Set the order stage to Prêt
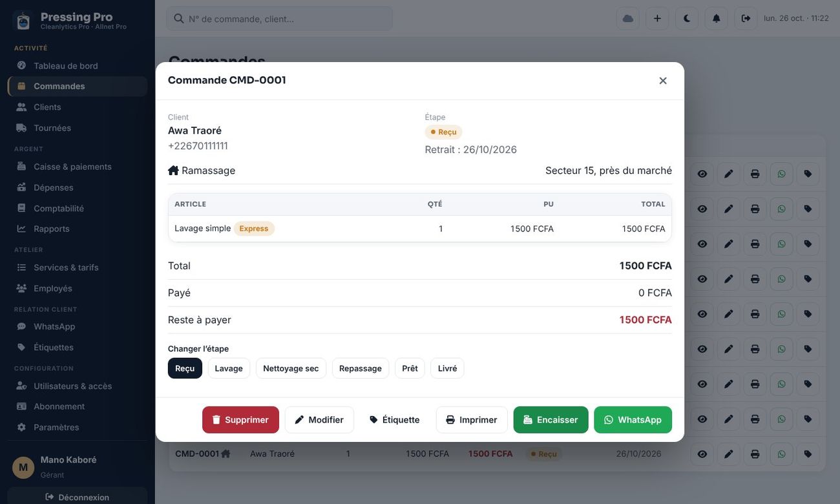This screenshot has height=504, width=840. coord(410,368)
